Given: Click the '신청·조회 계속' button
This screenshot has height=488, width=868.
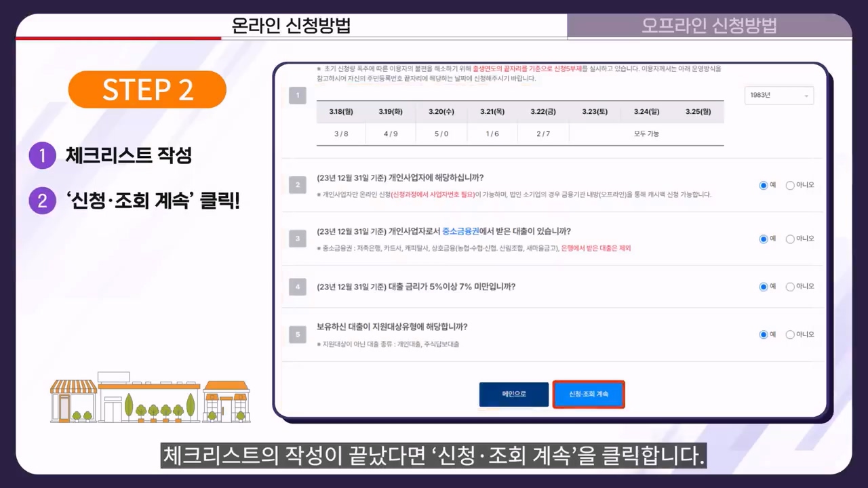Looking at the screenshot, I should point(587,394).
